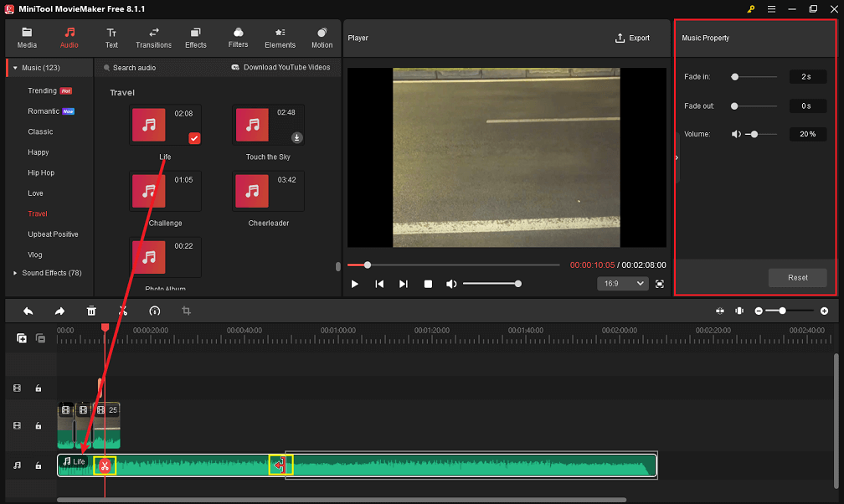The width and height of the screenshot is (844, 504).
Task: Open the hamburger menu
Action: click(x=771, y=9)
